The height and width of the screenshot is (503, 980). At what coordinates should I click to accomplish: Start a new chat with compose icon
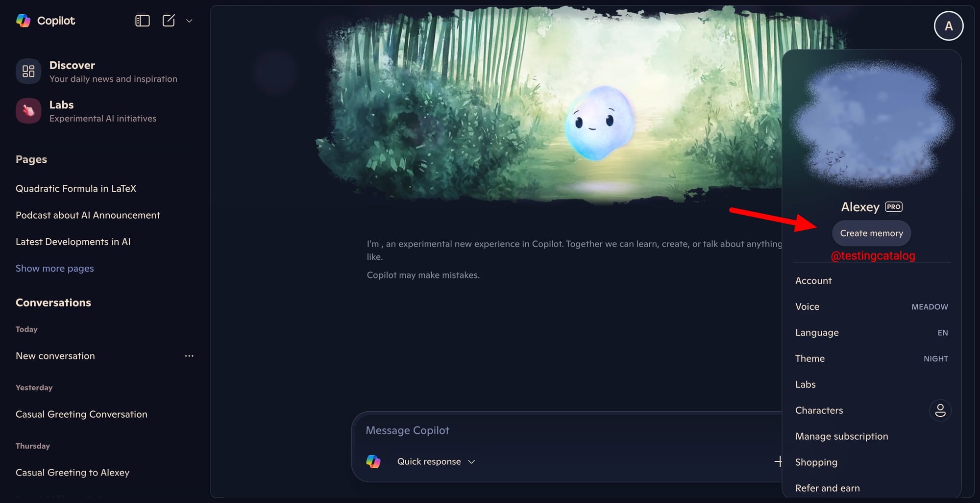tap(169, 21)
